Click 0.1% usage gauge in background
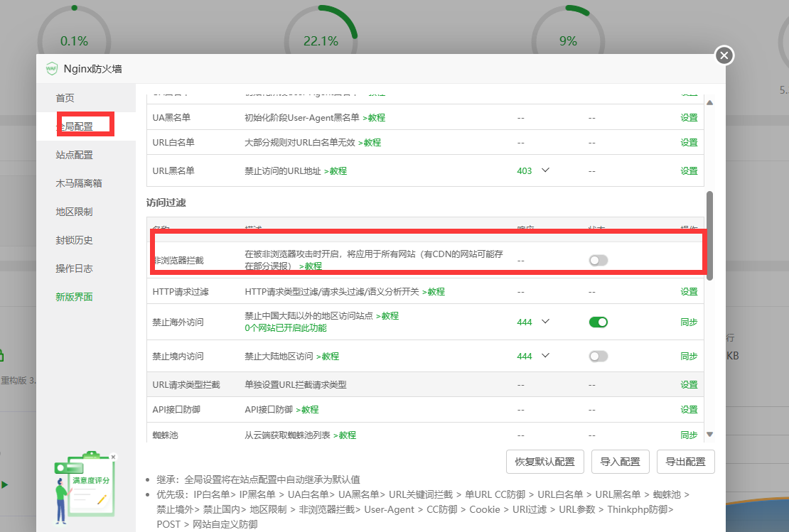Viewport: 789px width, 532px height. click(x=74, y=40)
